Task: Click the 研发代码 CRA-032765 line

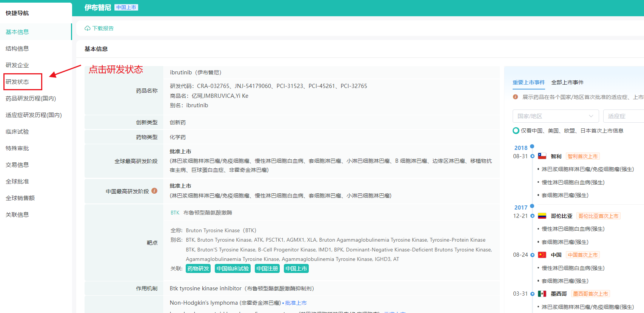Action: click(x=268, y=86)
